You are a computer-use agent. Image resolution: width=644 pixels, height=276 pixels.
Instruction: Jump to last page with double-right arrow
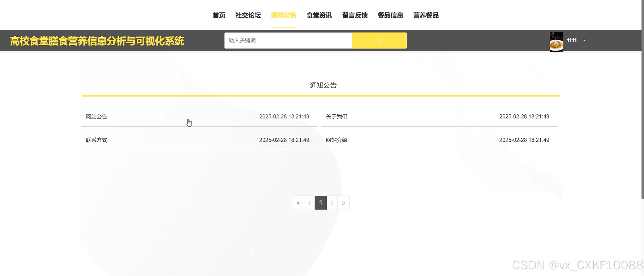[343, 203]
